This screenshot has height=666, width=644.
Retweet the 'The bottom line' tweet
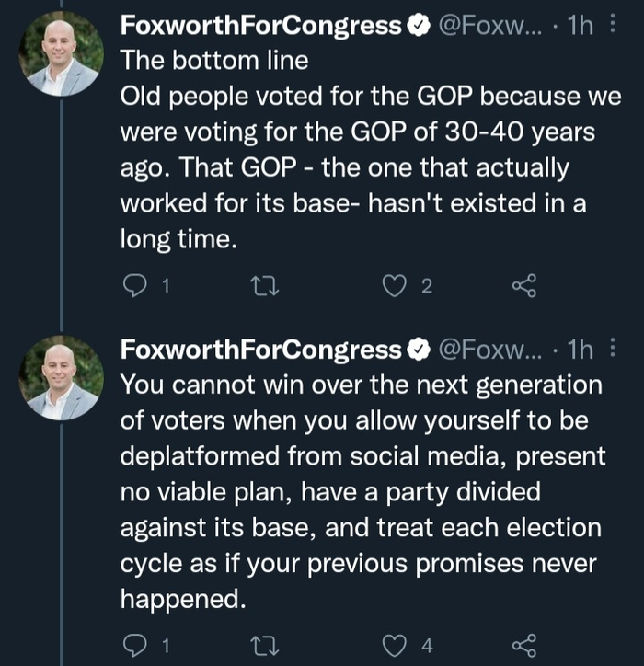pyautogui.click(x=263, y=287)
